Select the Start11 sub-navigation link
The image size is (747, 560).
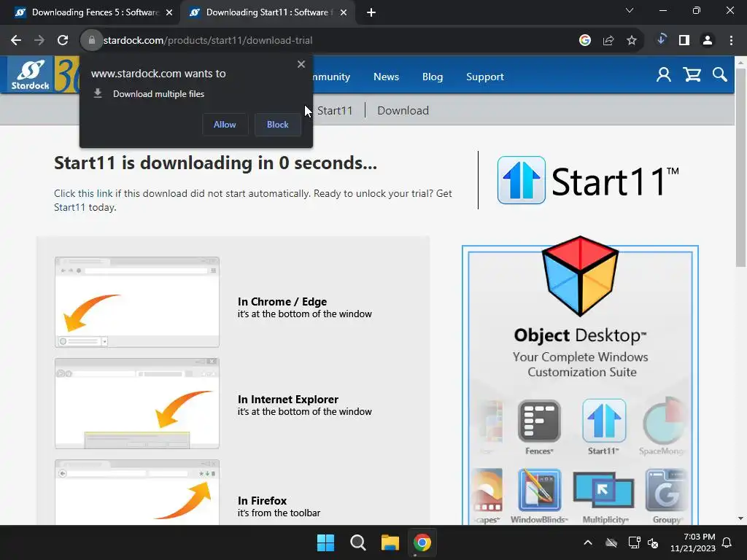pyautogui.click(x=335, y=111)
